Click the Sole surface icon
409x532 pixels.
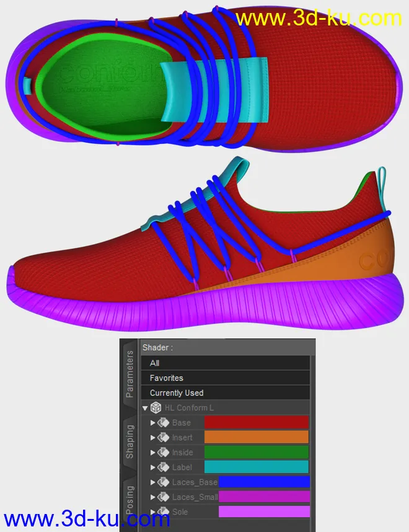click(x=164, y=512)
